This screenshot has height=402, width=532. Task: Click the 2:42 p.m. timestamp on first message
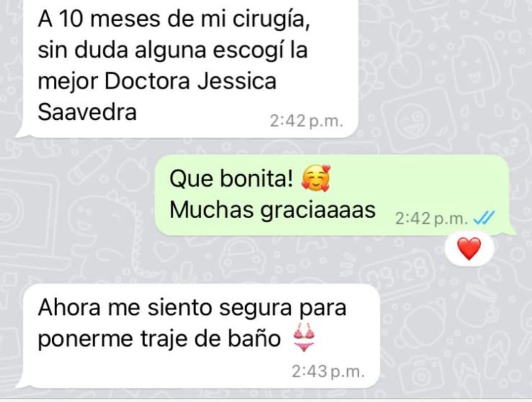(x=307, y=121)
